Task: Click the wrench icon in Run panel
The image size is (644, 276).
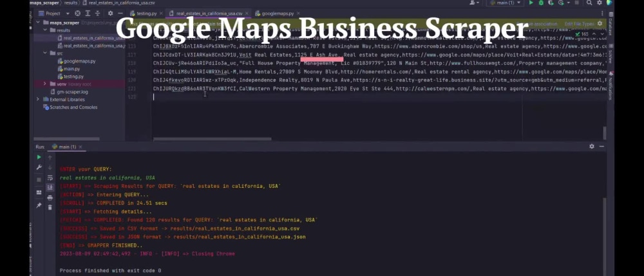Action: (39, 167)
